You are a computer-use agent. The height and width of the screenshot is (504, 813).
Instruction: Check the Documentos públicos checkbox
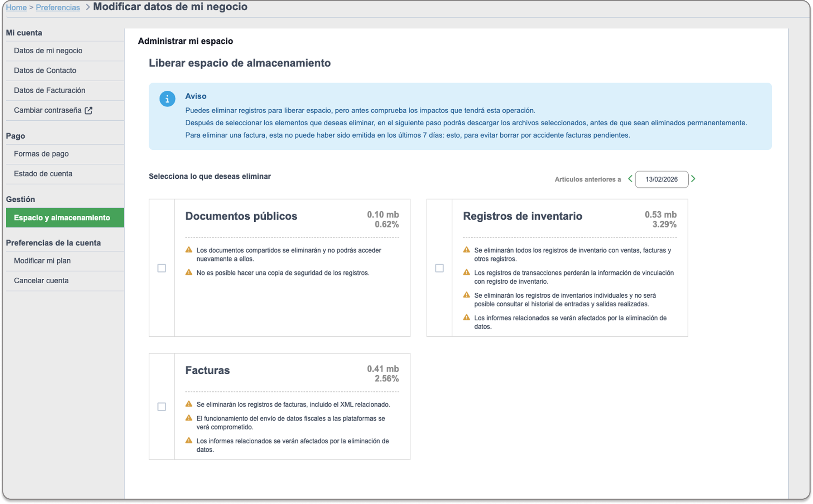[x=162, y=268]
